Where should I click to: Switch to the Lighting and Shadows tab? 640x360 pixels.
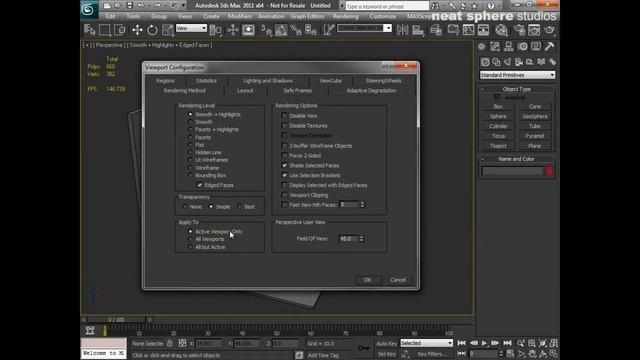tap(268, 81)
